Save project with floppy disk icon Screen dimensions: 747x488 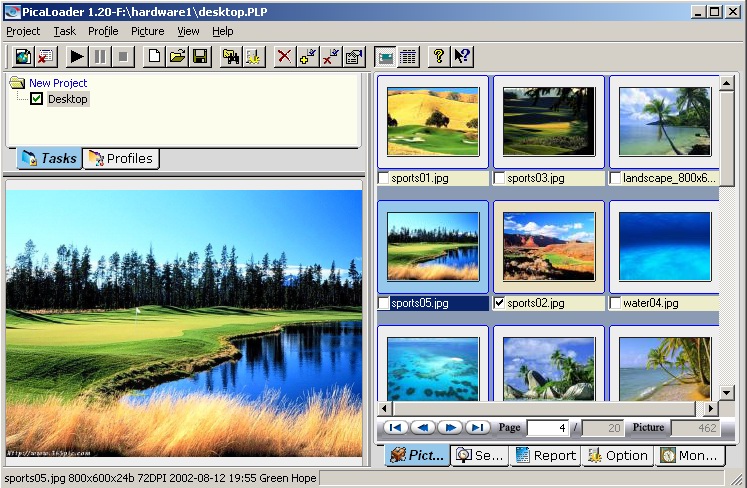tap(200, 56)
